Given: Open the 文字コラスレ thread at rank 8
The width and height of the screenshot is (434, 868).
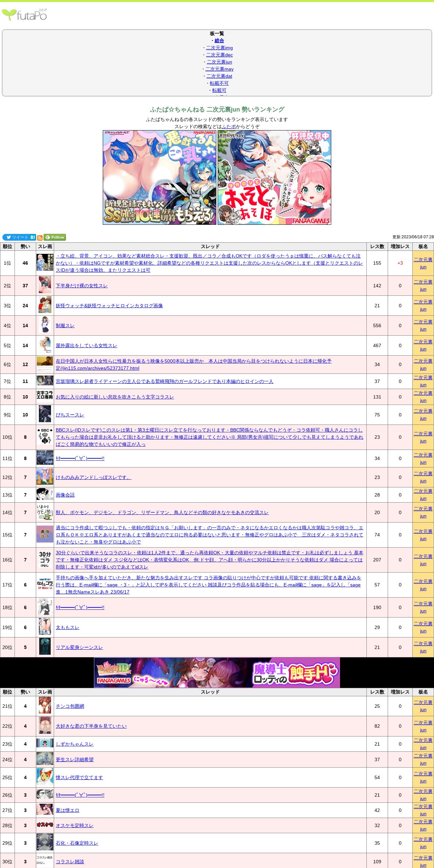Looking at the screenshot, I should point(115,397).
